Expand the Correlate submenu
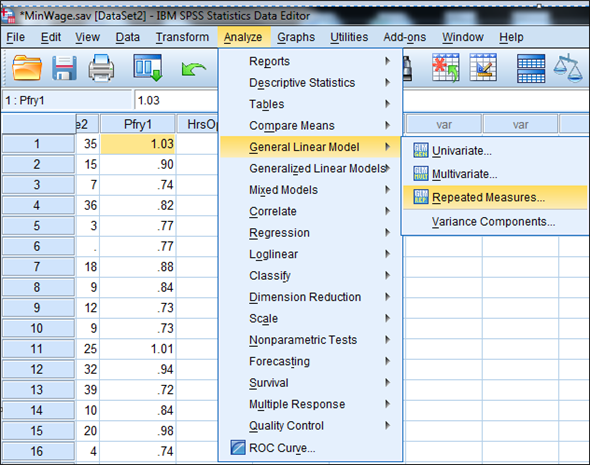This screenshot has height=465, width=590. coord(311,211)
